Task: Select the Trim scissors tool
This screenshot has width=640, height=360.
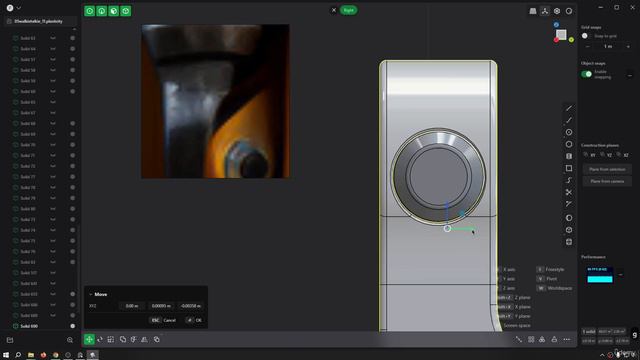Action: pyautogui.click(x=569, y=192)
